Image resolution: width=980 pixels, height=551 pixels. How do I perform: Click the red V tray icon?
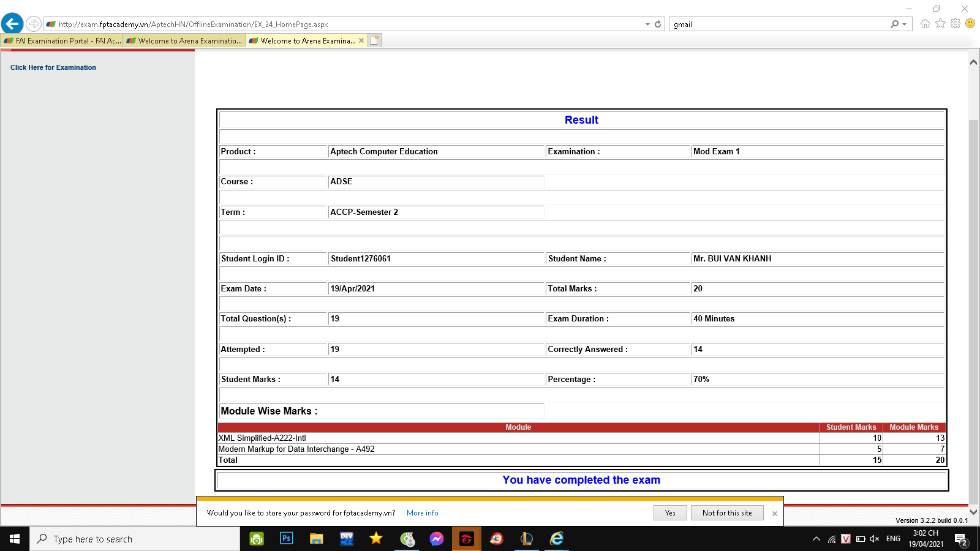tap(846, 539)
